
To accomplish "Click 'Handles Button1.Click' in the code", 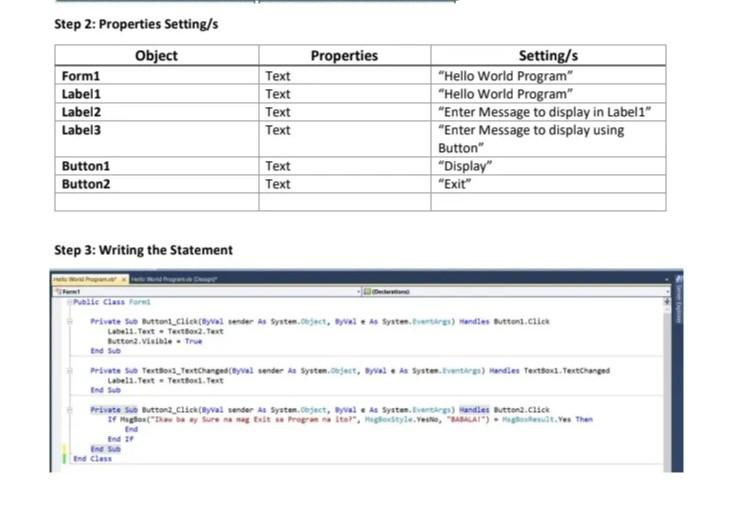I will pos(504,321).
